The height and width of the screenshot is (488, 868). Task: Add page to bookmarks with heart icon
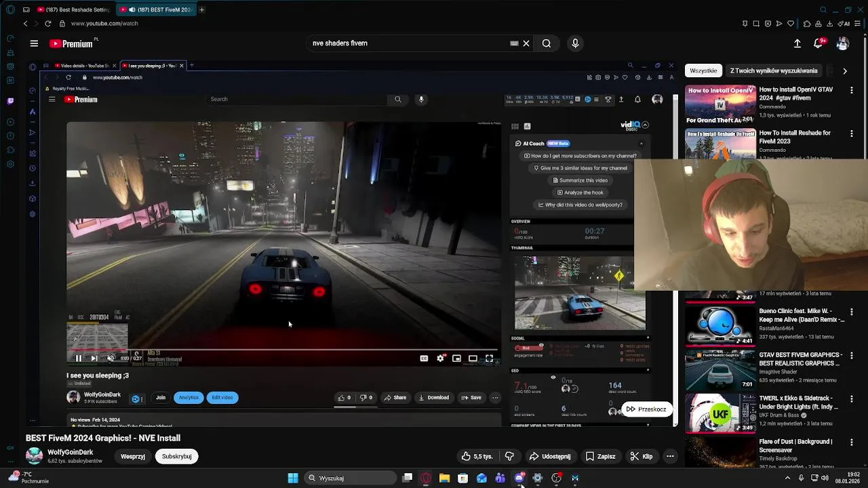[791, 24]
